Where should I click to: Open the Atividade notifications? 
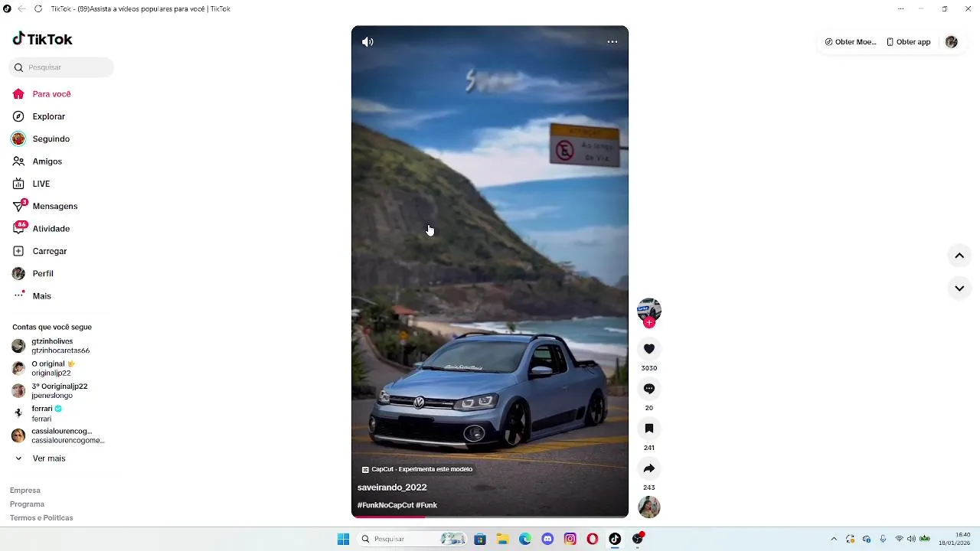click(41, 229)
